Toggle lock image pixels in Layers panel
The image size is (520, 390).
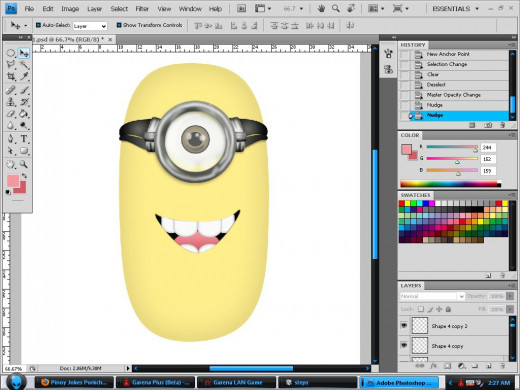pos(430,309)
